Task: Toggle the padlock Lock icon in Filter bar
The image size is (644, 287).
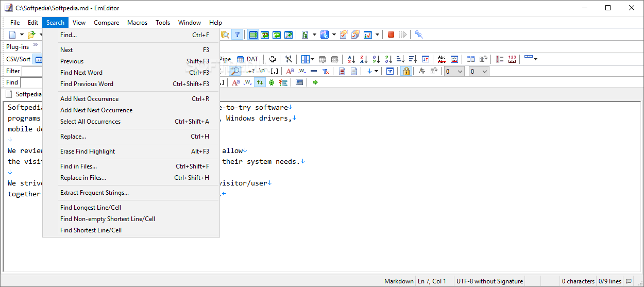Action: pos(406,71)
